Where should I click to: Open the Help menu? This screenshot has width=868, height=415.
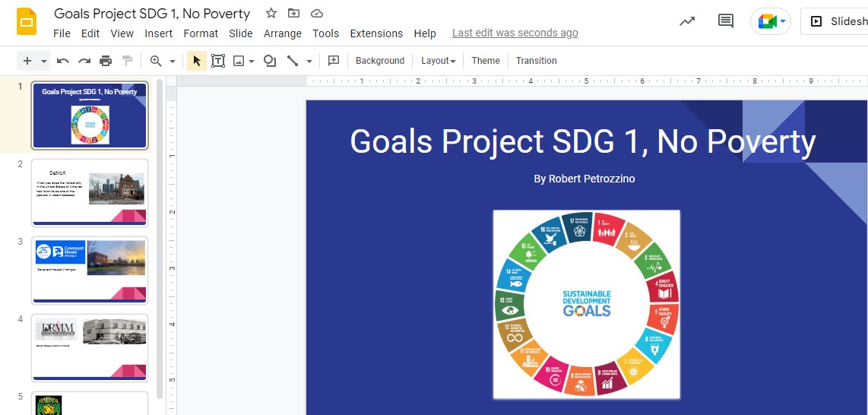coord(425,33)
